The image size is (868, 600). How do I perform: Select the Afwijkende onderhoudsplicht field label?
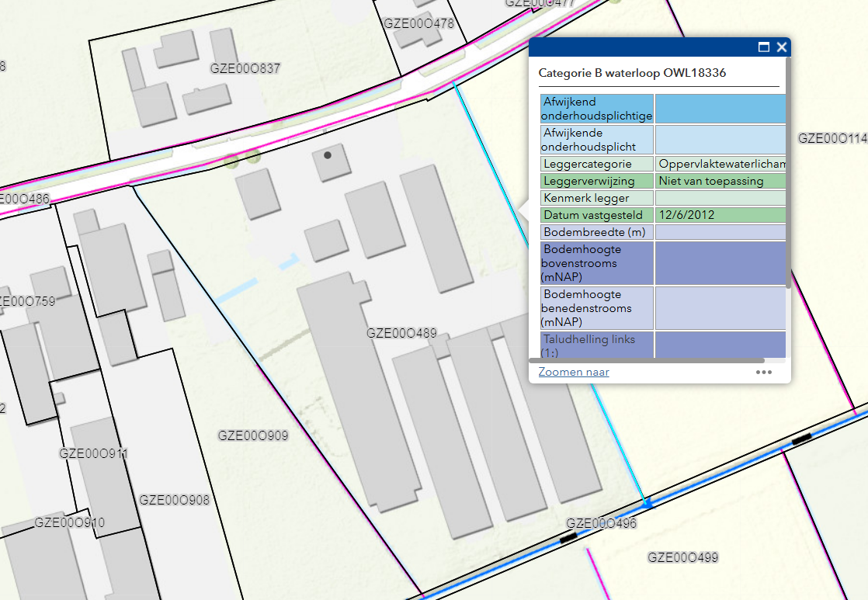[x=597, y=140]
